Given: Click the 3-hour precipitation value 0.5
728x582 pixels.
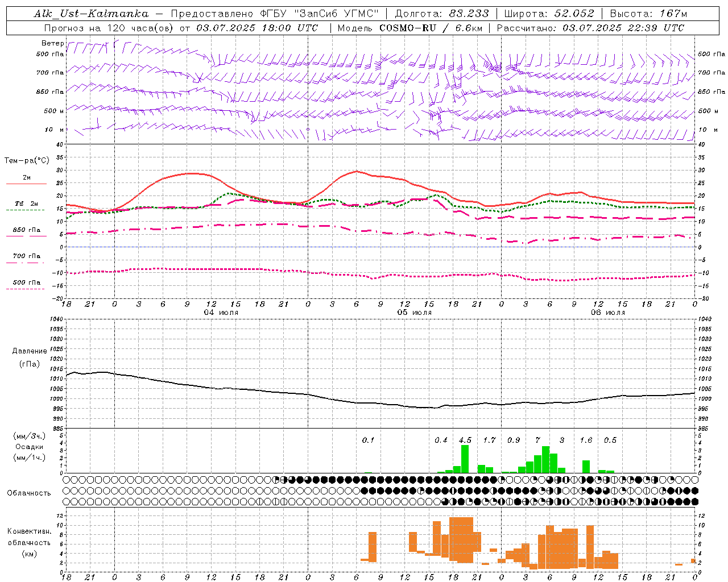Looking at the screenshot, I should click(x=610, y=440).
